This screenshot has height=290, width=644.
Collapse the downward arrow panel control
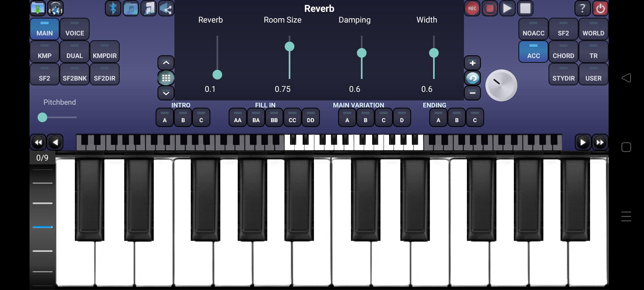click(x=166, y=93)
